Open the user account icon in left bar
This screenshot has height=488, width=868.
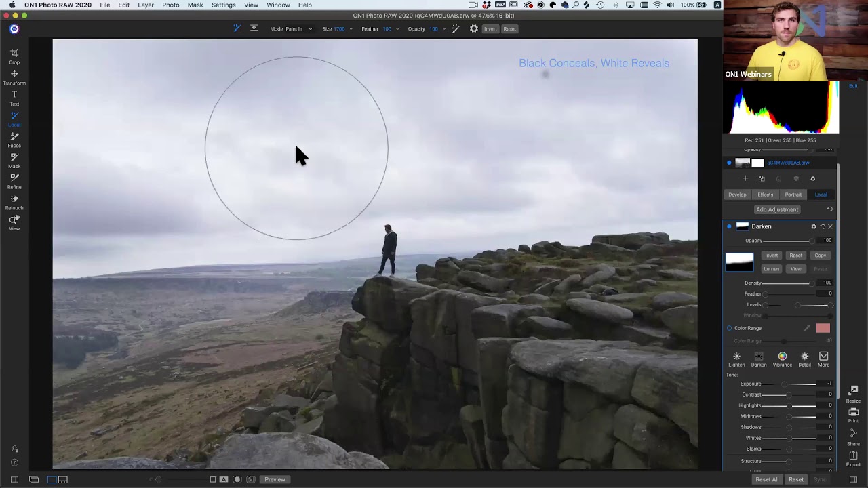click(14, 449)
